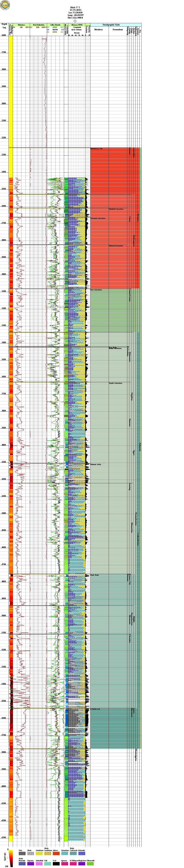Click the Depth Log column header
The height and width of the screenshot is (868, 184).
point(4,26)
